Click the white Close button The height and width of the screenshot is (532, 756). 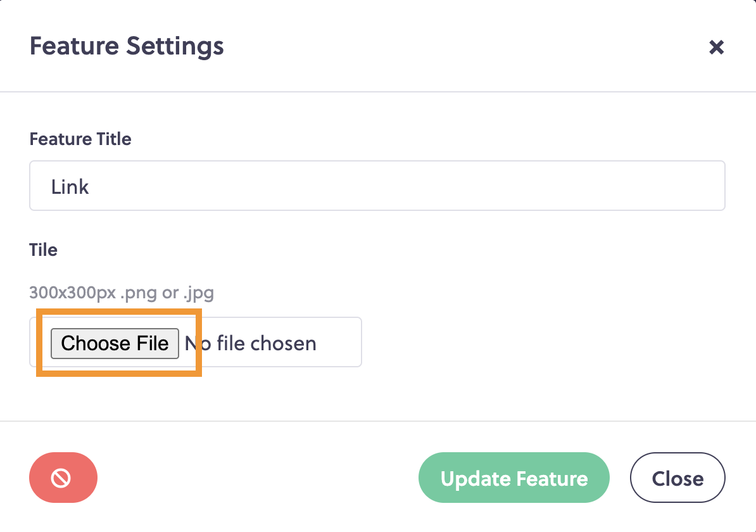(x=677, y=478)
